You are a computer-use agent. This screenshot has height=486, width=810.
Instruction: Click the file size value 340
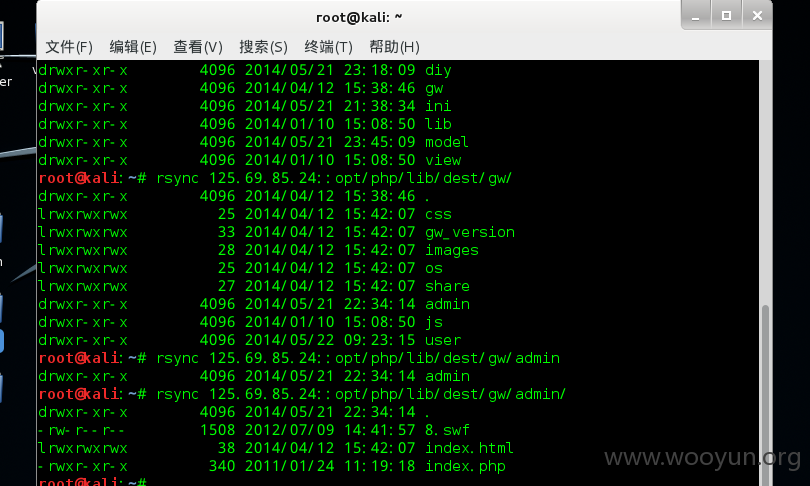click(x=222, y=466)
